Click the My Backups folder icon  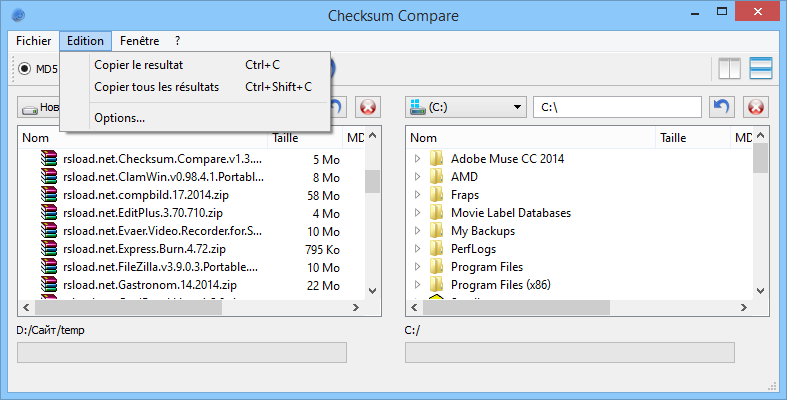point(437,231)
